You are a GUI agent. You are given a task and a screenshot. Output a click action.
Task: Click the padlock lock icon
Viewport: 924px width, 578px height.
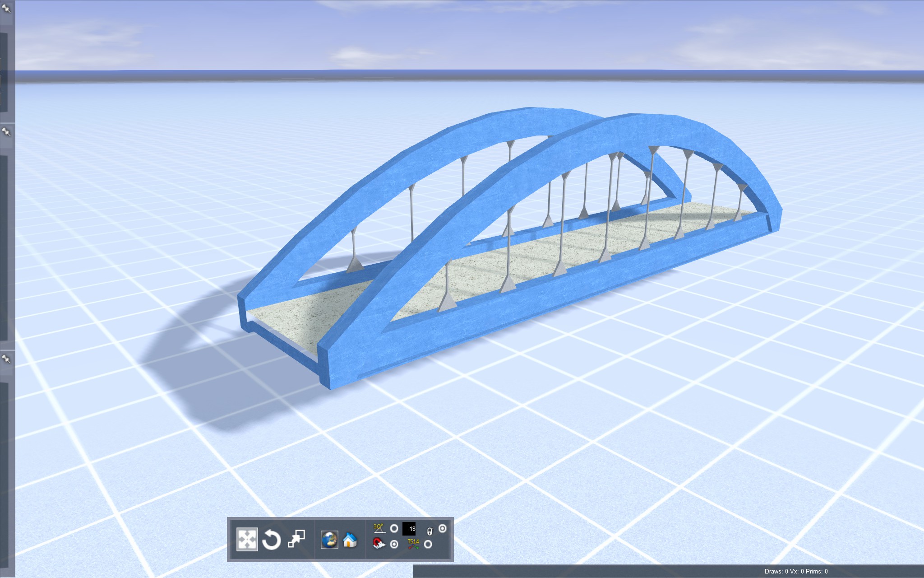point(430,531)
